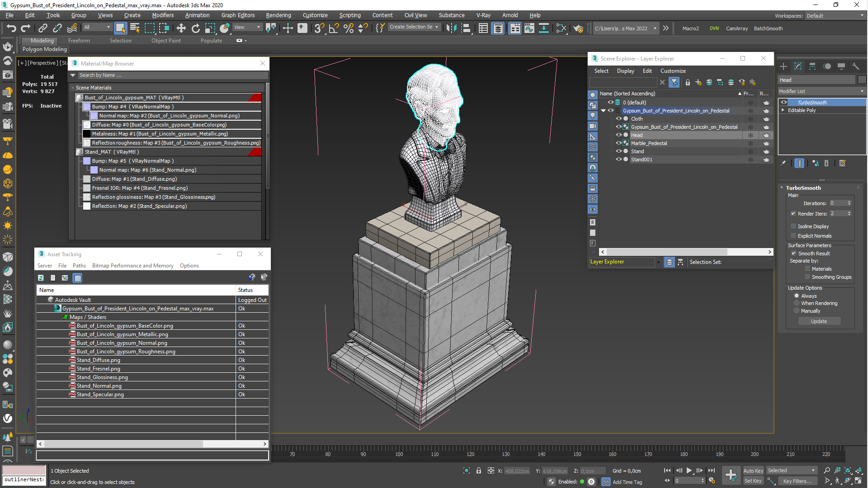
Task: Select the Select and Rotate tool
Action: pos(195,28)
